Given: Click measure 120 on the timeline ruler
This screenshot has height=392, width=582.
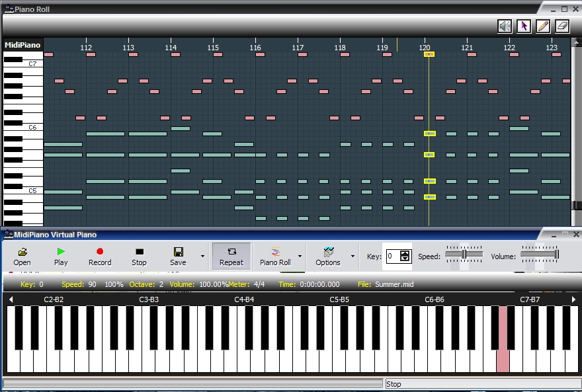Looking at the screenshot, I should coord(425,48).
